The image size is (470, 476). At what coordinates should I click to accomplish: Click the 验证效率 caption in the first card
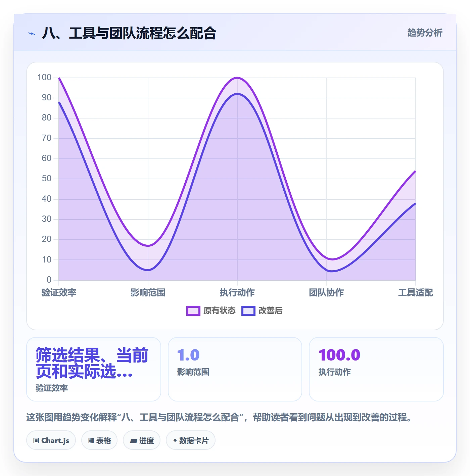point(52,388)
